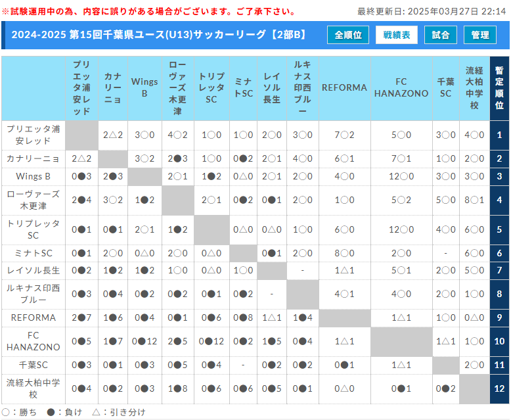Click the ミナトSC column header
Viewport: 511px width, 420px height.
coord(244,88)
